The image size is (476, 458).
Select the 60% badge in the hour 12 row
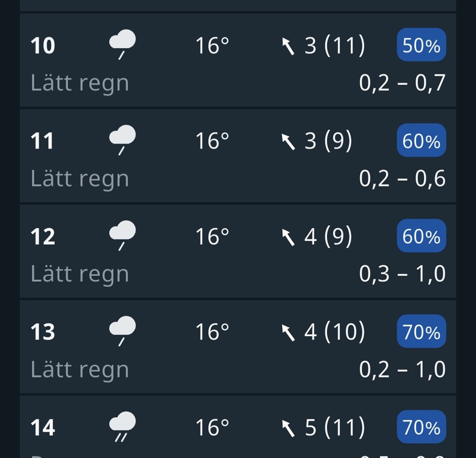421,236
